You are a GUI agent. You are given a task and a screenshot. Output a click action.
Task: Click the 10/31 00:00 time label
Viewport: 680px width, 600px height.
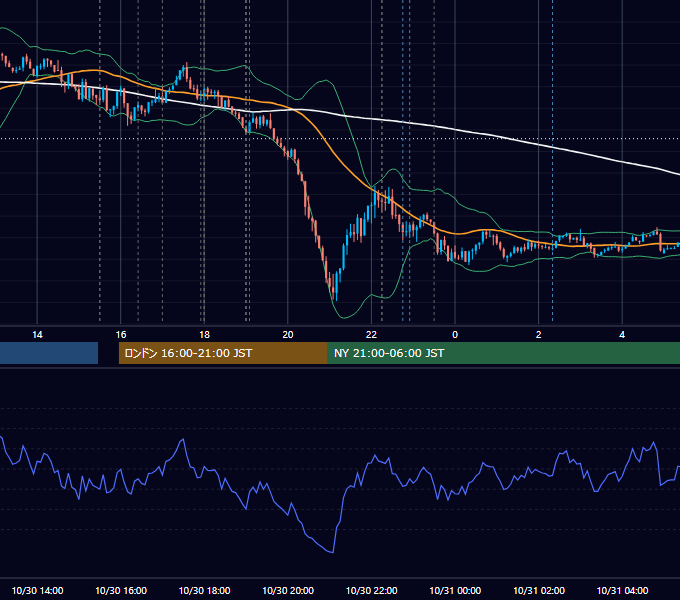pyautogui.click(x=455, y=590)
